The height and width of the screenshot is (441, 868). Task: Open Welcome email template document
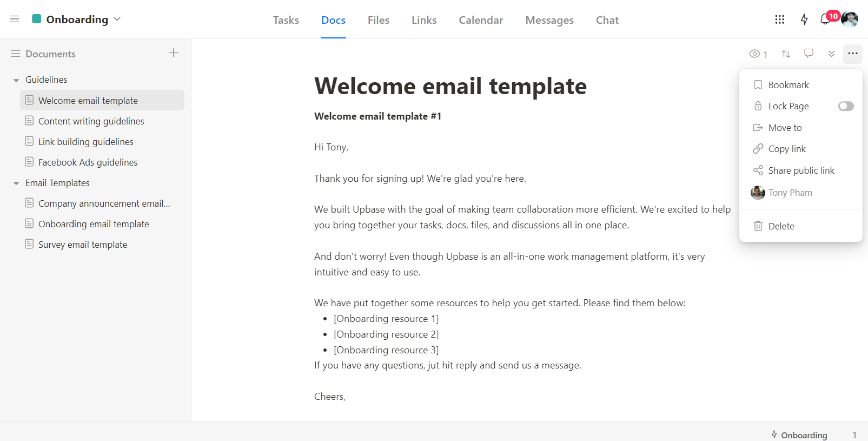(x=102, y=100)
